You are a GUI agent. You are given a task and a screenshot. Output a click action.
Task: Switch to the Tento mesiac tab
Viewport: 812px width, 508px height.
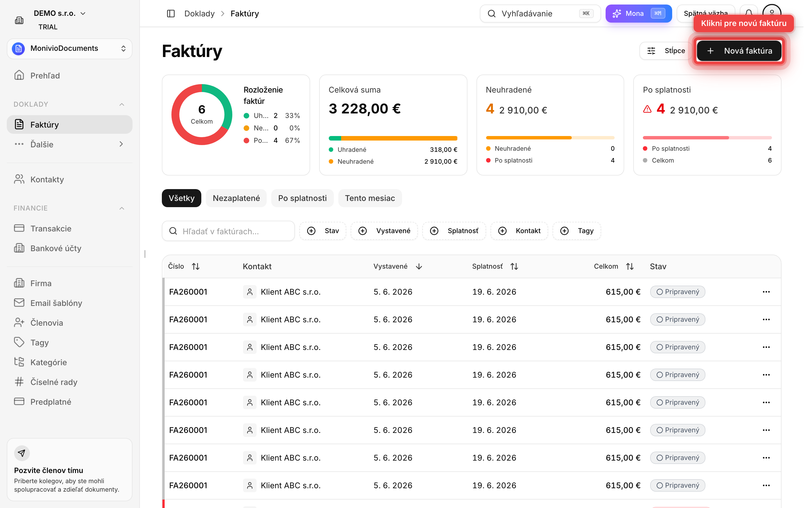pos(370,198)
